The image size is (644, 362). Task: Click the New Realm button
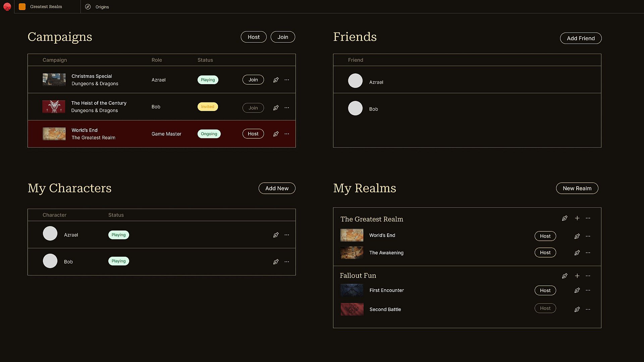tap(577, 188)
